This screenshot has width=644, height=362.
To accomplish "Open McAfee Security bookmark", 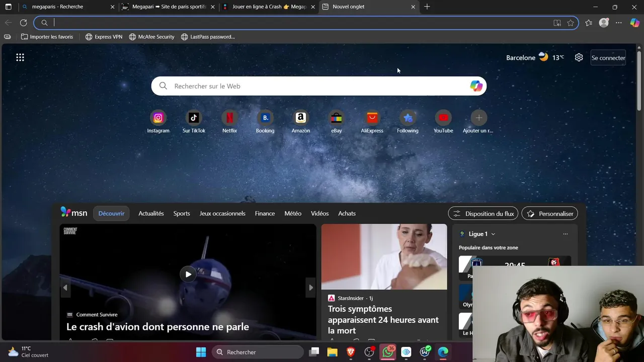I will tap(151, 37).
